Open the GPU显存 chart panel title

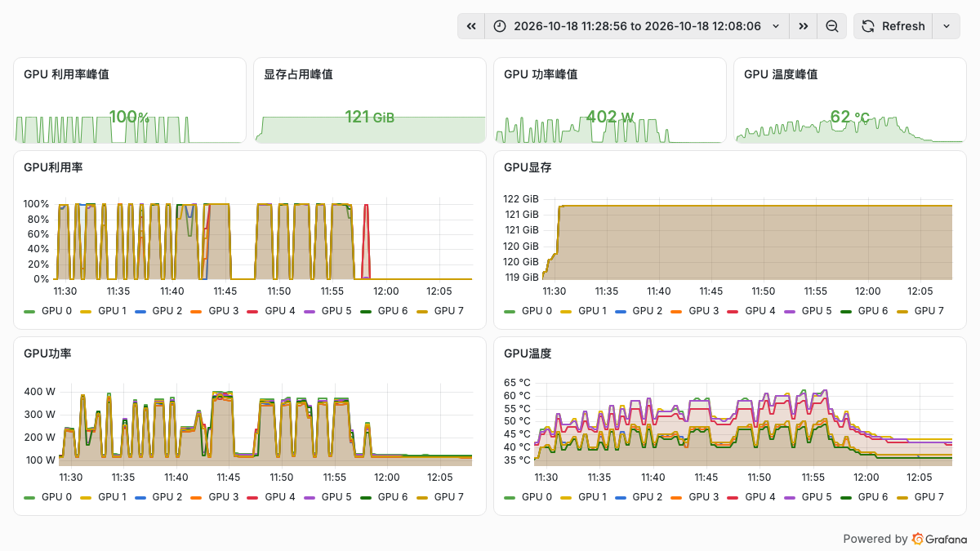[528, 167]
